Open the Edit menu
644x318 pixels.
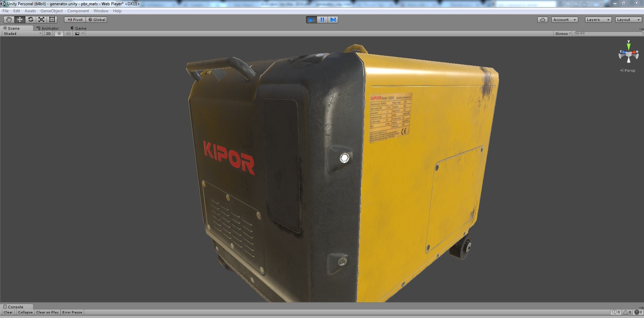[x=16, y=11]
